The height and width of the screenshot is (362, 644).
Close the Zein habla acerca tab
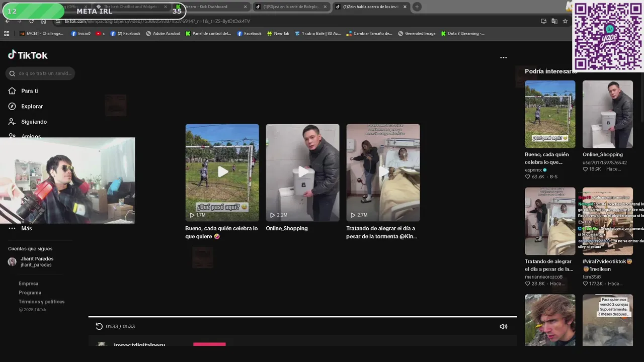(405, 7)
